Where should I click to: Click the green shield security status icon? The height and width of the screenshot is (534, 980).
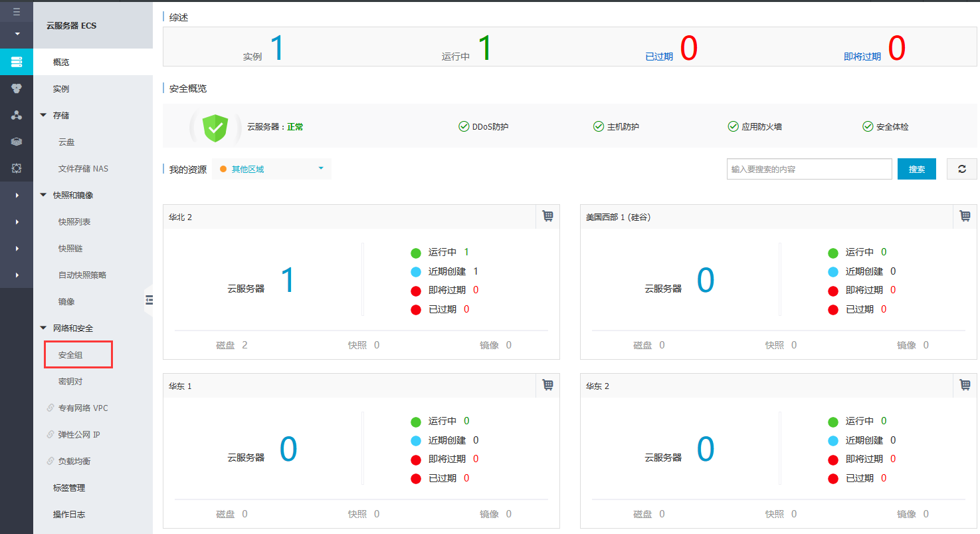(x=215, y=127)
